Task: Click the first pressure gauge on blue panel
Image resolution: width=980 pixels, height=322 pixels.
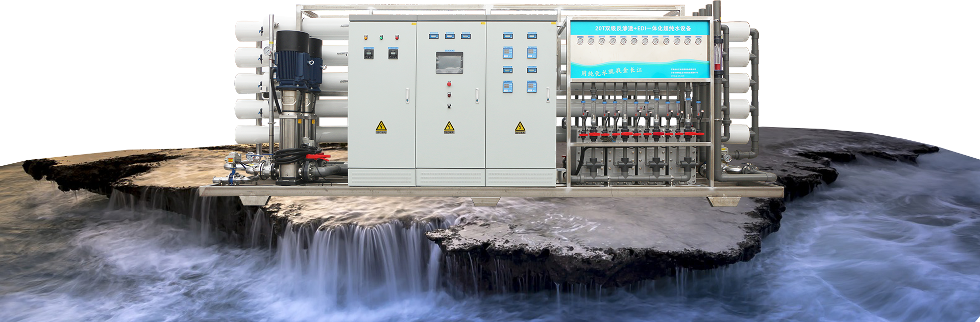Action: coord(580,42)
